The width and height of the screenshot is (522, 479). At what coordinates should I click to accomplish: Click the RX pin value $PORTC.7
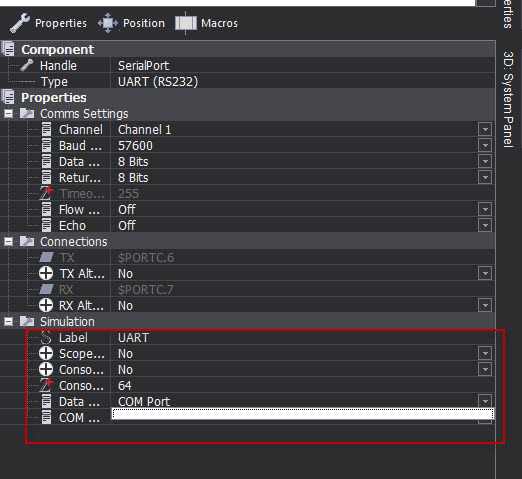click(146, 290)
